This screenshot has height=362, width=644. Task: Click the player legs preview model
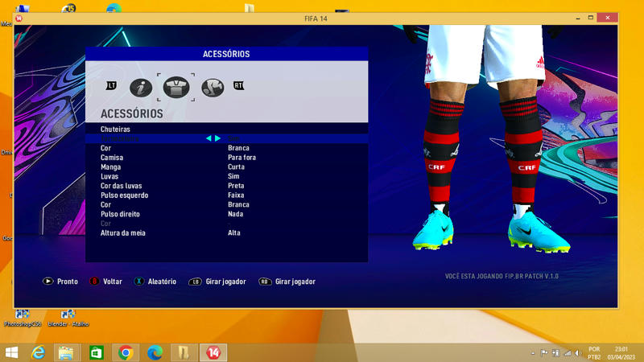click(488, 138)
